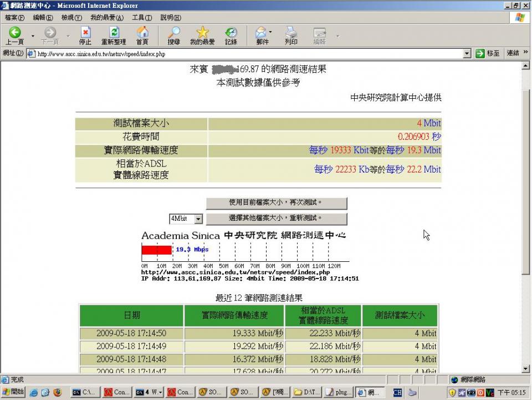Open 我的最愛 favorites star icon
532x400 pixels.
[x=202, y=33]
